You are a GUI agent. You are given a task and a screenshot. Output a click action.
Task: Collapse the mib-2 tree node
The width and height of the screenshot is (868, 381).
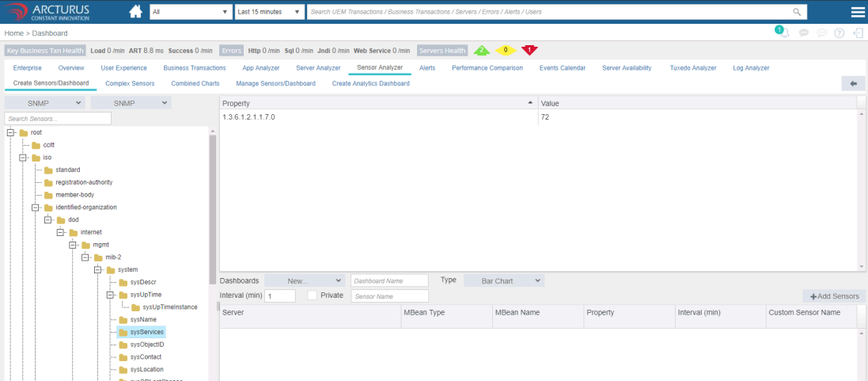pyautogui.click(x=86, y=257)
